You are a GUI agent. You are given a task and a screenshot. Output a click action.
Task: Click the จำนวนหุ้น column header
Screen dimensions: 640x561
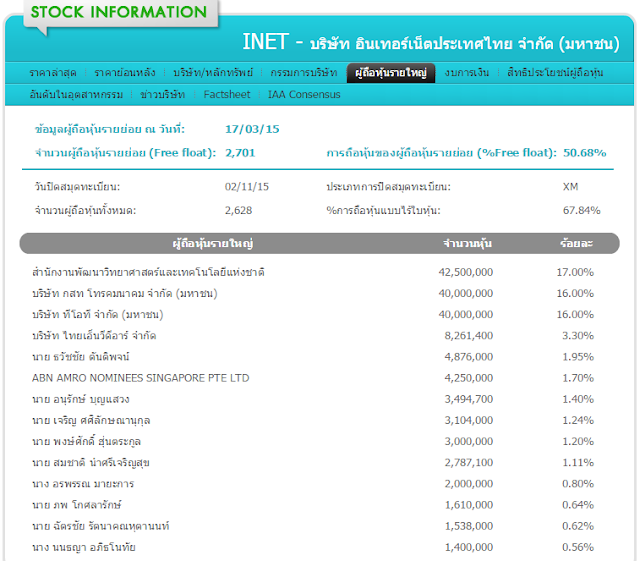467,244
